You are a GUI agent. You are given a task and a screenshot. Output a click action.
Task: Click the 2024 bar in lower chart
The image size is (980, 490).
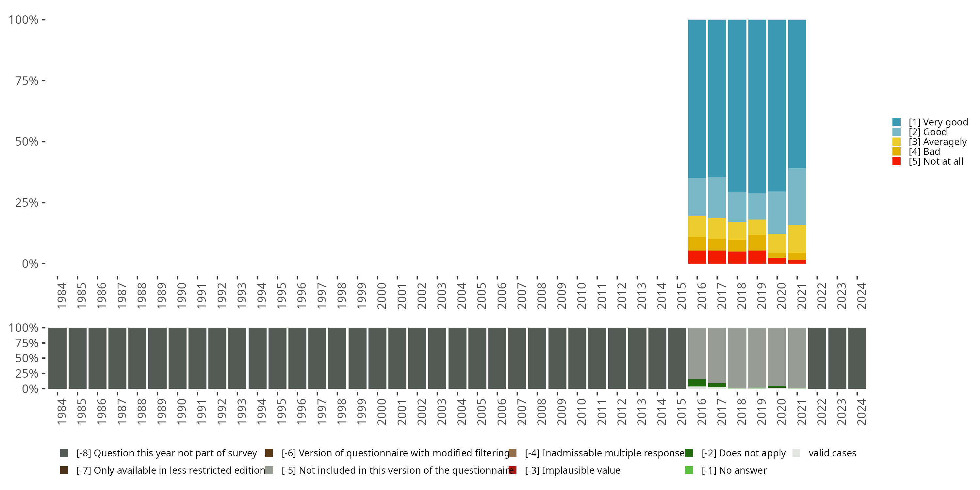(x=857, y=358)
